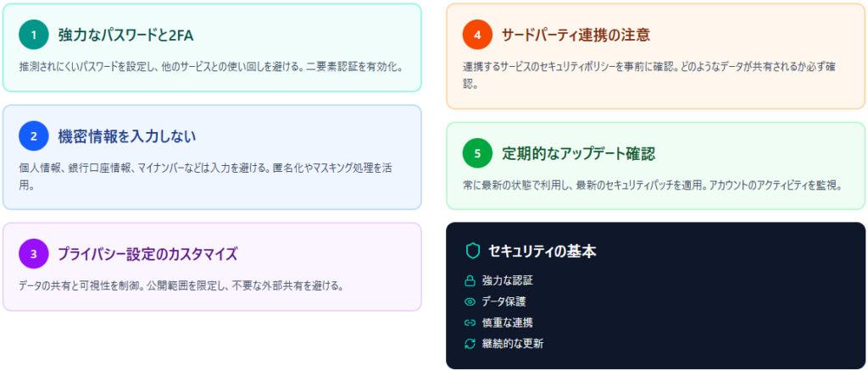868x370 pixels.
Task: Click the orange number 4 circle
Action: pos(477,35)
